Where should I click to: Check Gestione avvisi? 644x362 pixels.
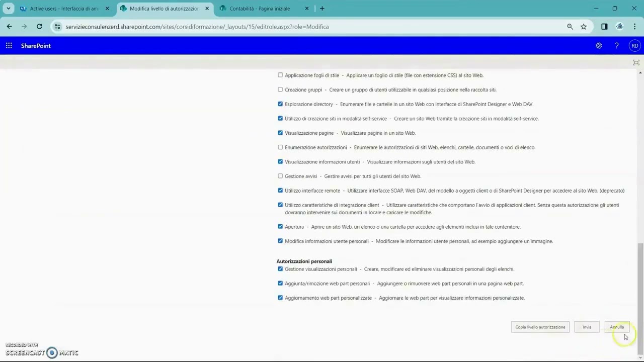280,176
